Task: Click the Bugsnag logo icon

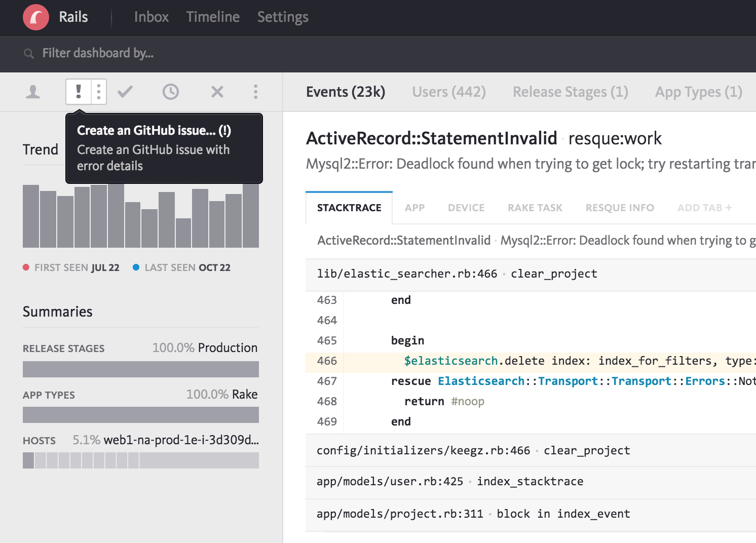Action: click(36, 17)
